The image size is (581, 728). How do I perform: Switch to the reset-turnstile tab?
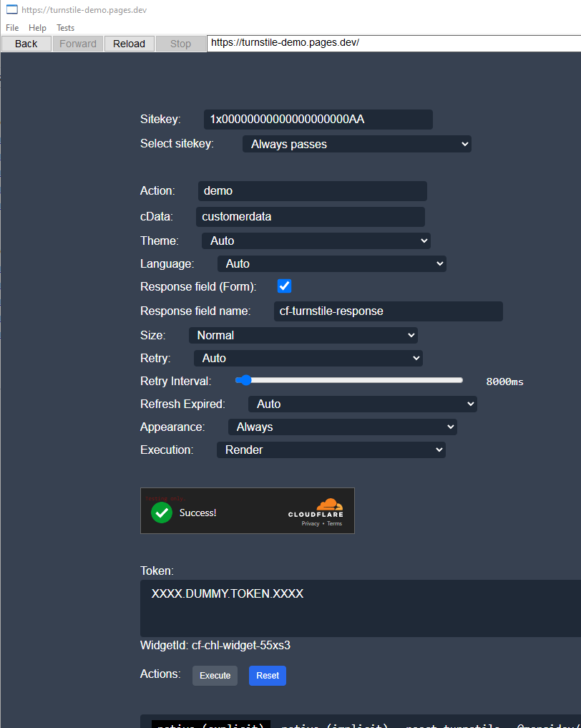(x=452, y=724)
